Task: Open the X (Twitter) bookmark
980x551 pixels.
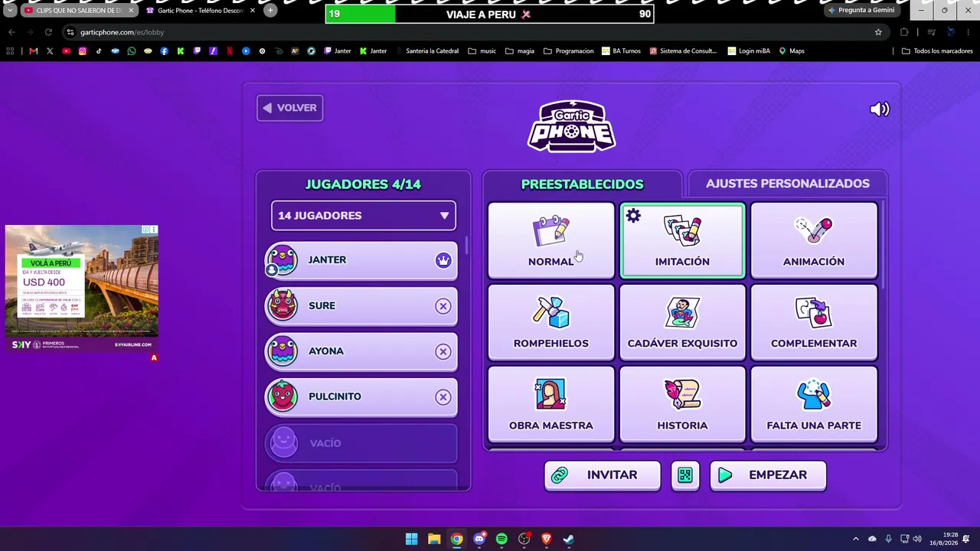Action: [50, 51]
